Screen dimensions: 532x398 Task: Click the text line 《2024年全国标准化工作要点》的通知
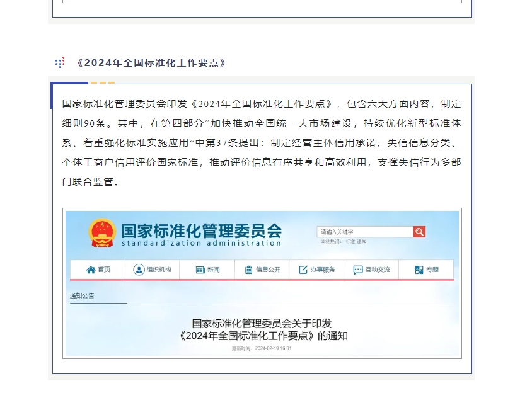click(x=263, y=336)
